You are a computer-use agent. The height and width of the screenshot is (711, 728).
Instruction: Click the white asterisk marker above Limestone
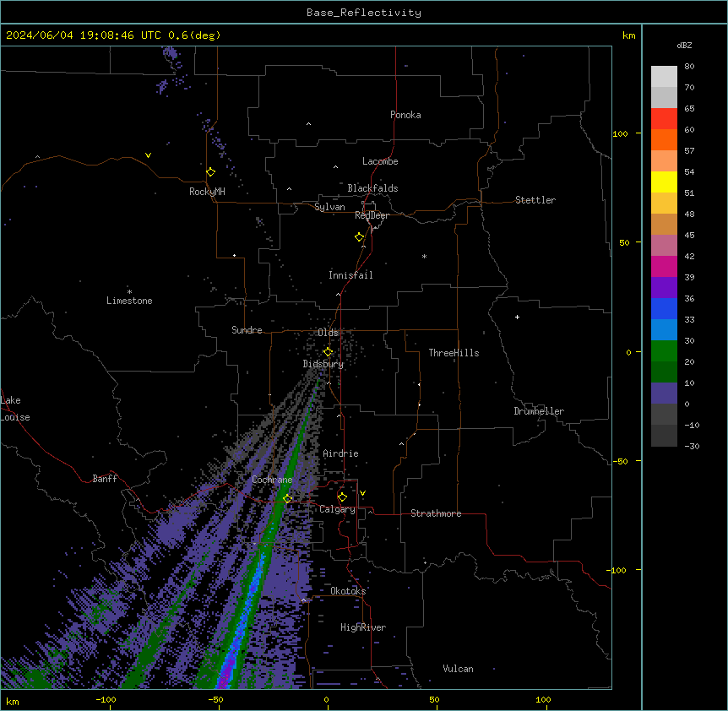pyautogui.click(x=129, y=291)
